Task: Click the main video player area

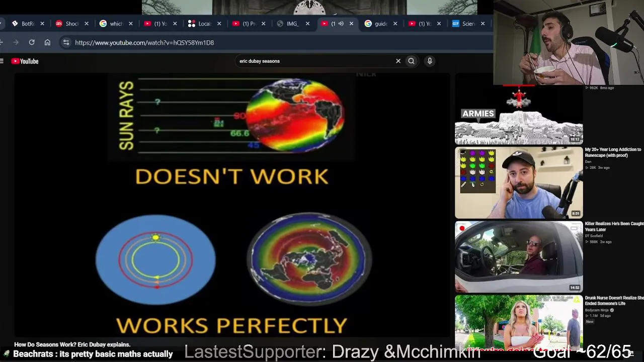Action: click(232, 205)
